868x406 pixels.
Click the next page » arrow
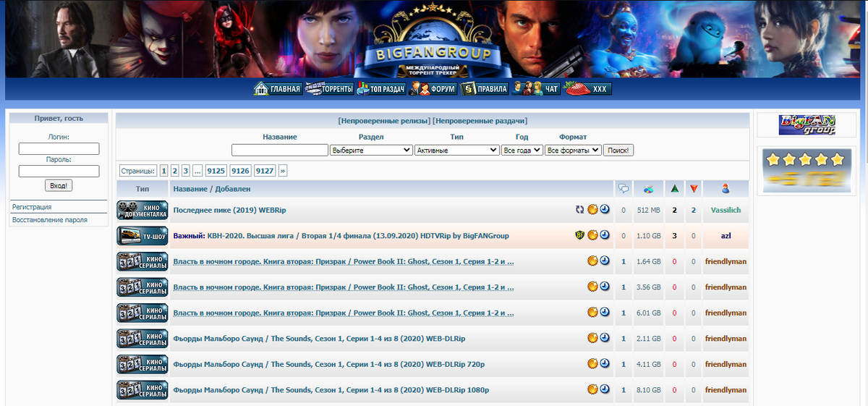pyautogui.click(x=283, y=171)
